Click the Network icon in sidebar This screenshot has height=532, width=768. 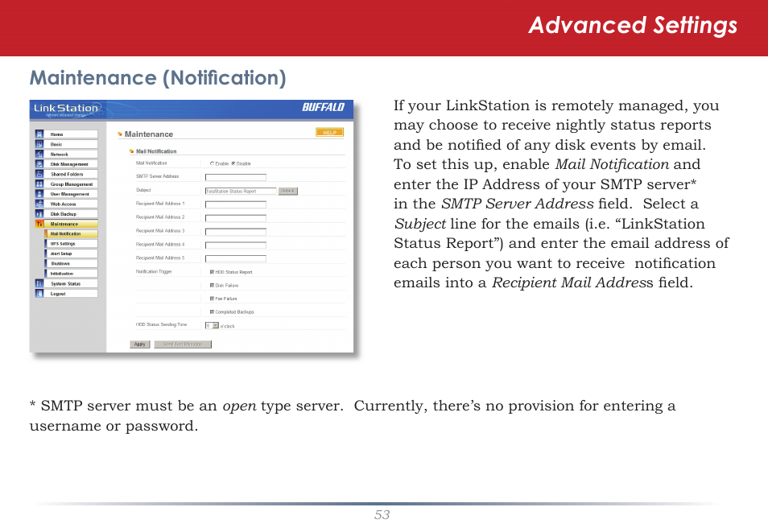click(39, 154)
